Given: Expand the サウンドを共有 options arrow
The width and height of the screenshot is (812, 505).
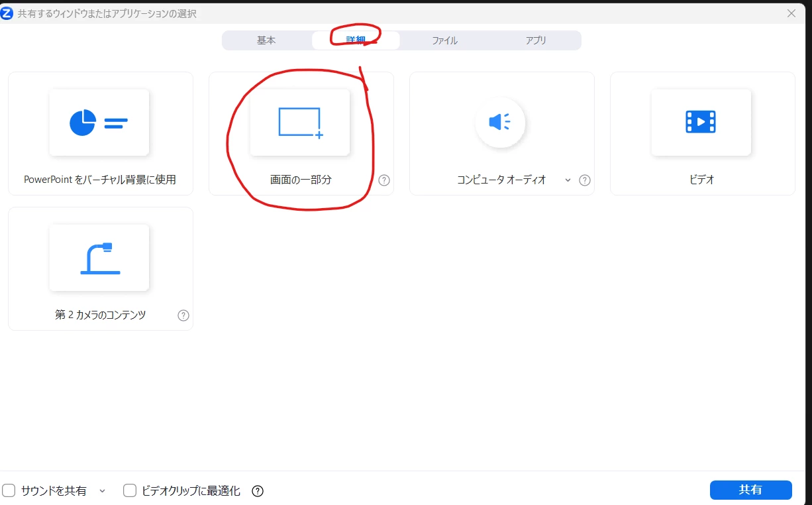Looking at the screenshot, I should [x=102, y=491].
